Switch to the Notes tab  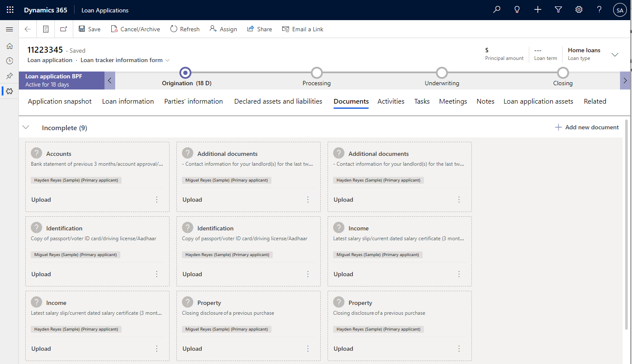point(486,101)
